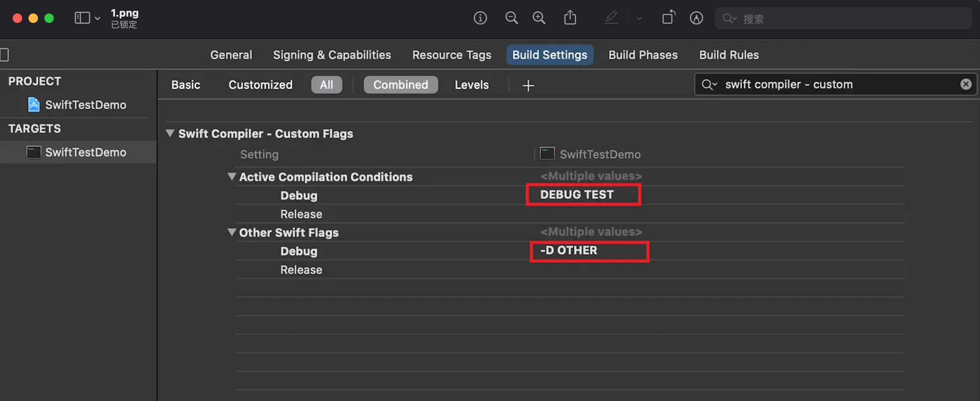This screenshot has width=980, height=401.
Task: Zoom out of the image
Action: point(511,18)
